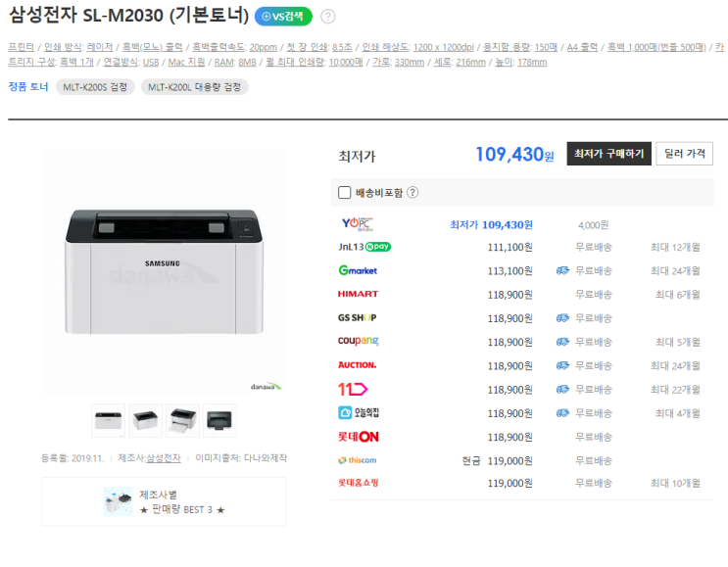Open the 딜러 가격 button
This screenshot has height=567, width=728.
684,154
